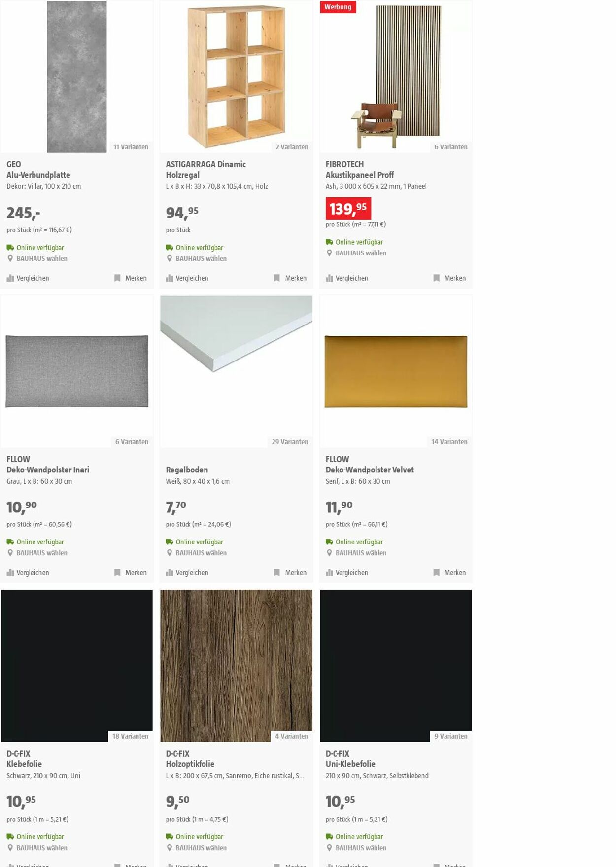The width and height of the screenshot is (616, 867).
Task: Click location pin icon under Regalboden
Action: tap(170, 553)
